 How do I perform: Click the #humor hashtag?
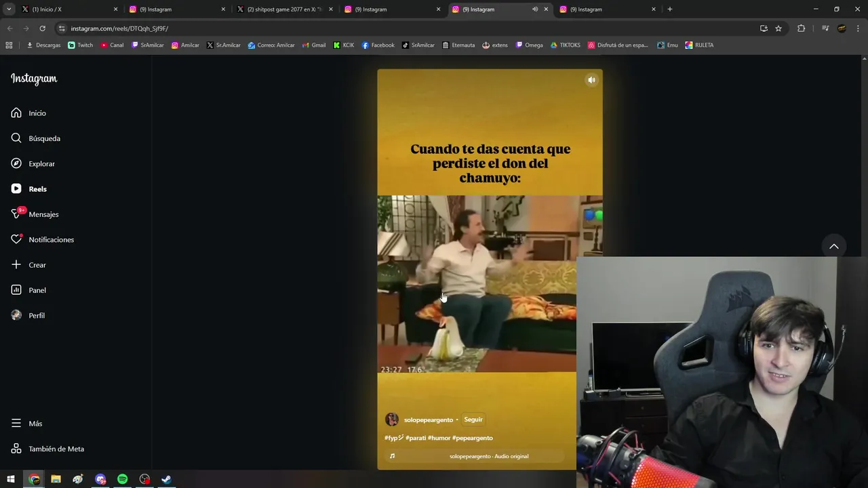click(439, 438)
